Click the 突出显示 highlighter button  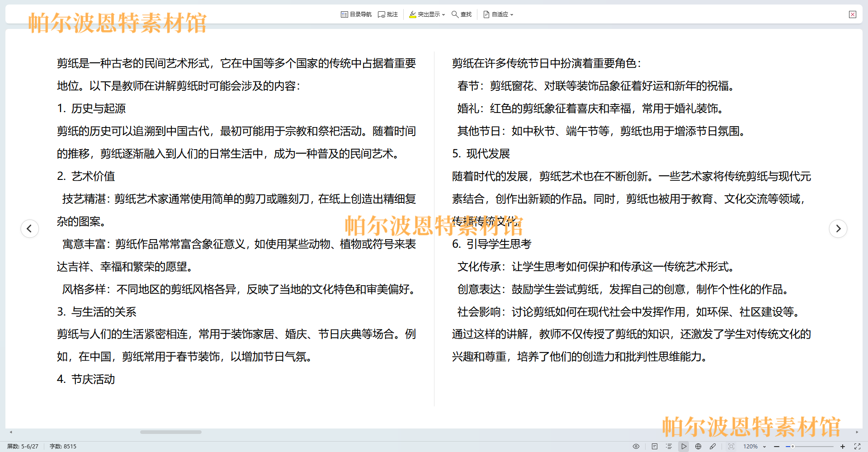tap(425, 14)
